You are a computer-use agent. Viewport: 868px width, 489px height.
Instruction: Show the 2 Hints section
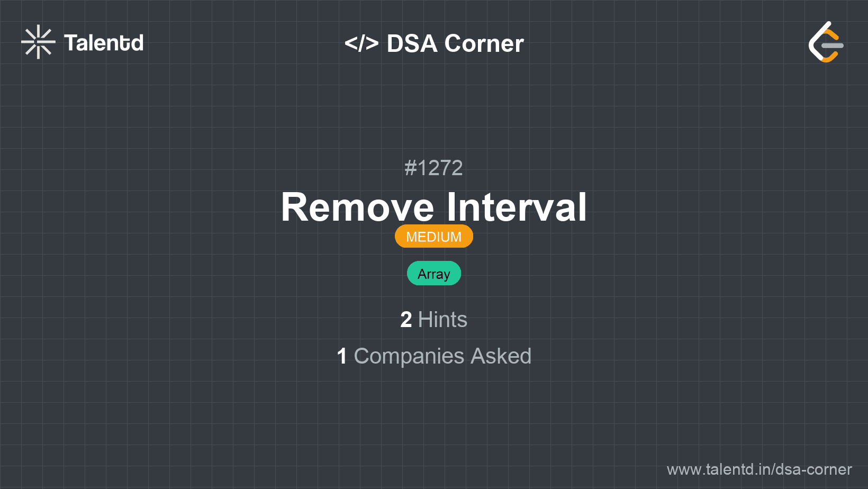click(x=434, y=320)
